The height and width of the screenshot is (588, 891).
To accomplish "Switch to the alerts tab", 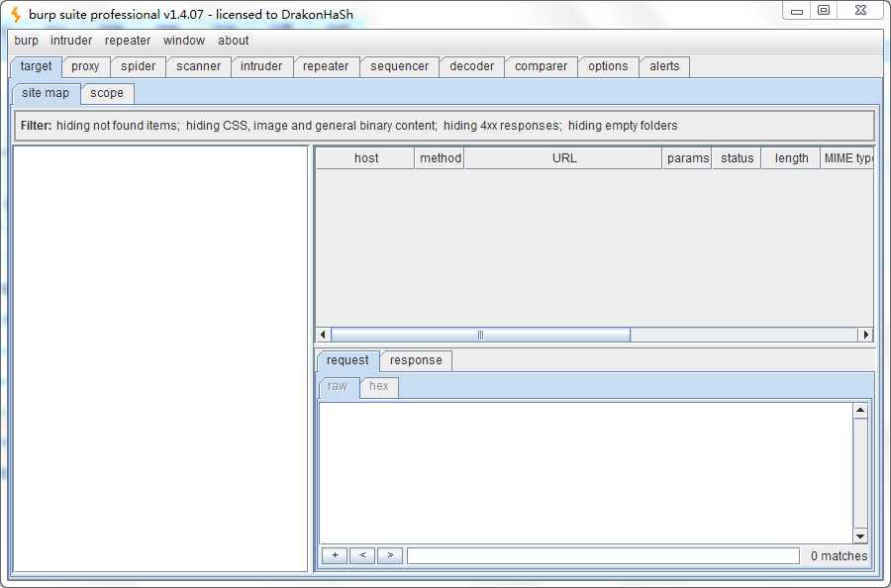I will coord(664,66).
